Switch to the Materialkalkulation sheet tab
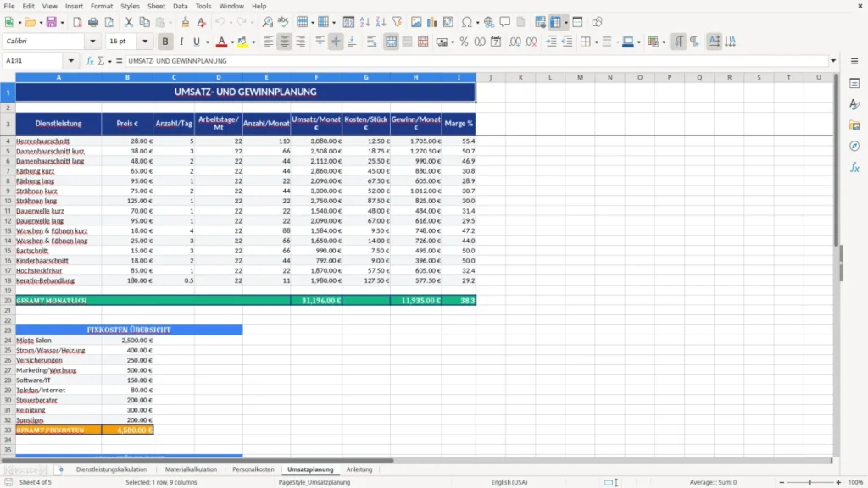 (191, 469)
